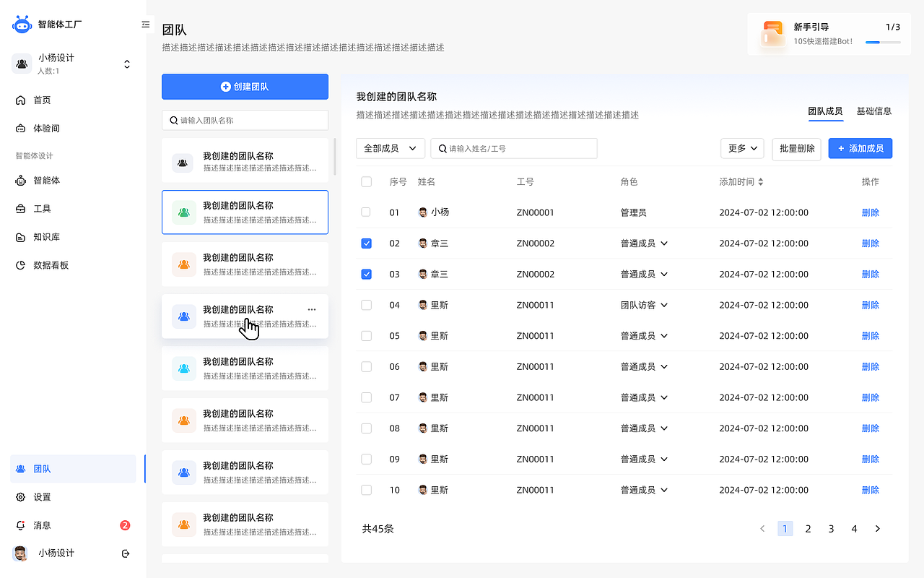Click 删除 for row 01 小杨
The height and width of the screenshot is (578, 924).
click(871, 212)
